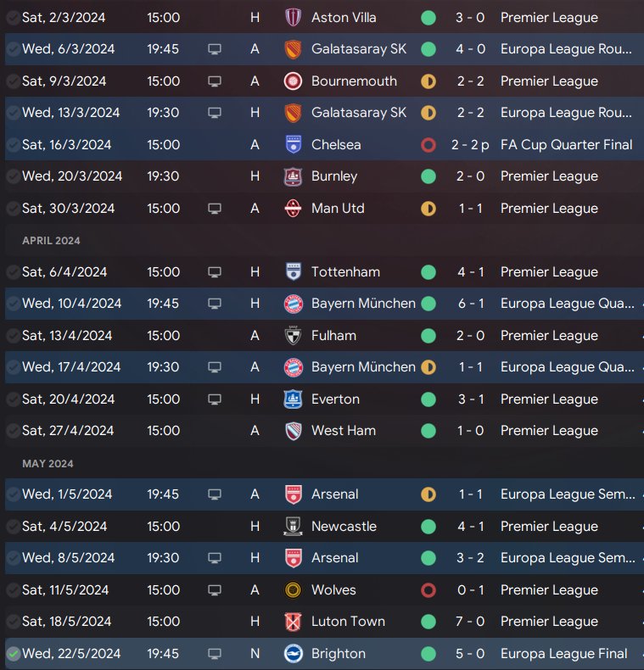The height and width of the screenshot is (670, 644).
Task: Select the West Ham fixture row date
Action: tap(68, 431)
